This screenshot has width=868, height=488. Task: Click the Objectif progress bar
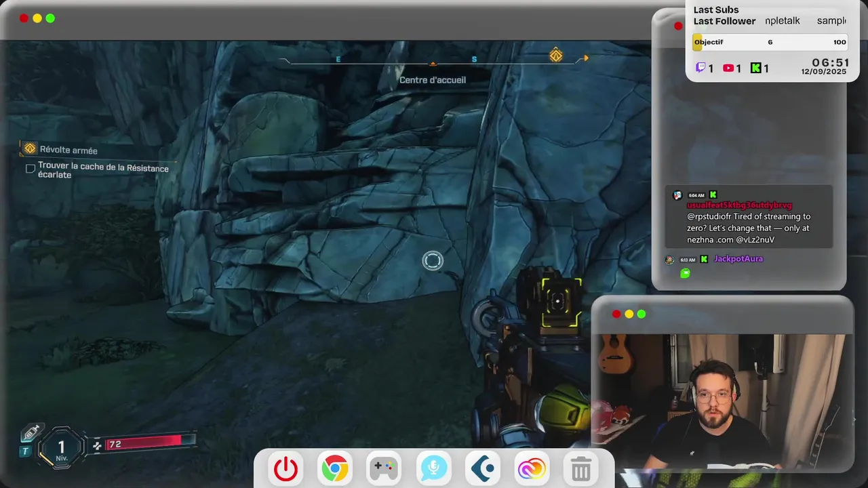(x=770, y=42)
